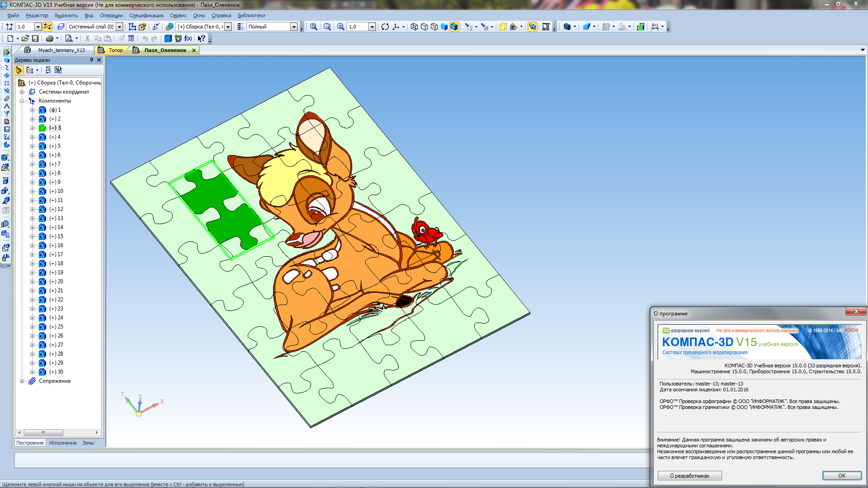This screenshot has height=488, width=868.
Task: Open the Сборка (Тел-0) dropdown
Action: [x=228, y=27]
